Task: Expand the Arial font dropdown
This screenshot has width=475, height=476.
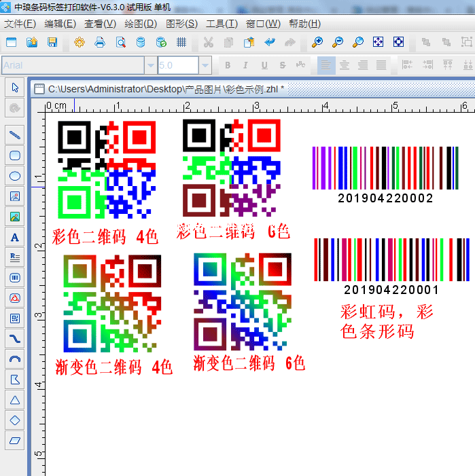Action: point(151,65)
